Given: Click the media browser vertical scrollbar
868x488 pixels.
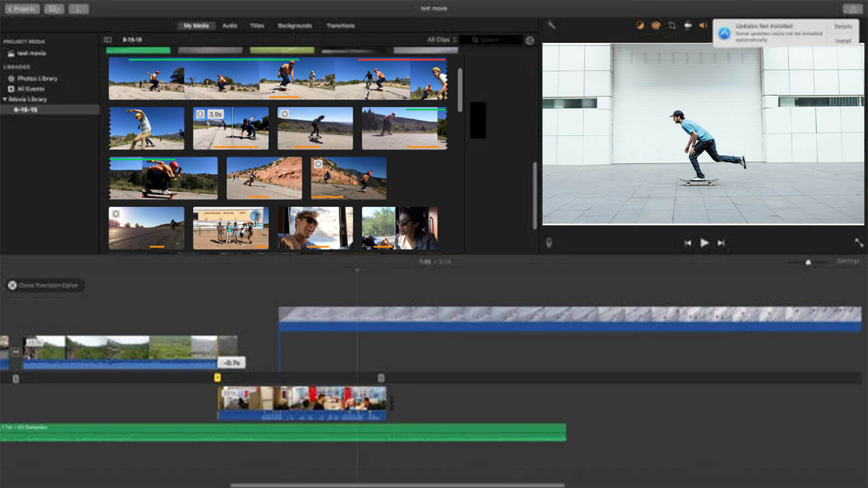Looking at the screenshot, I should (x=460, y=90).
